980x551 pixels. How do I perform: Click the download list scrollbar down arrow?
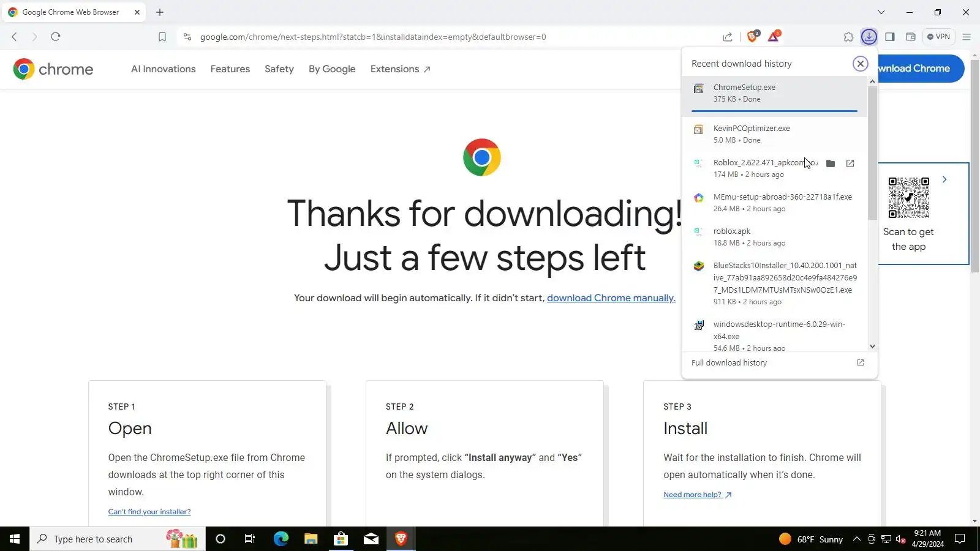[873, 347]
